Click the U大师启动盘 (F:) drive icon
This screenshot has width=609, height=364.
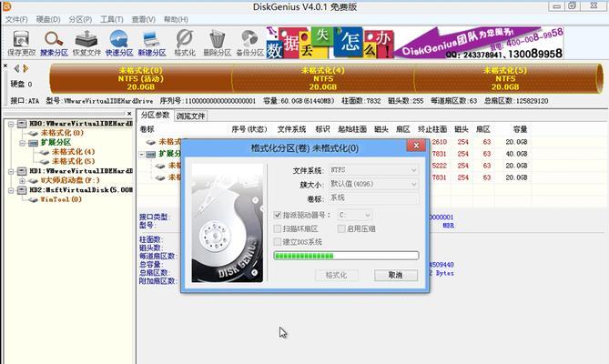[34, 181]
